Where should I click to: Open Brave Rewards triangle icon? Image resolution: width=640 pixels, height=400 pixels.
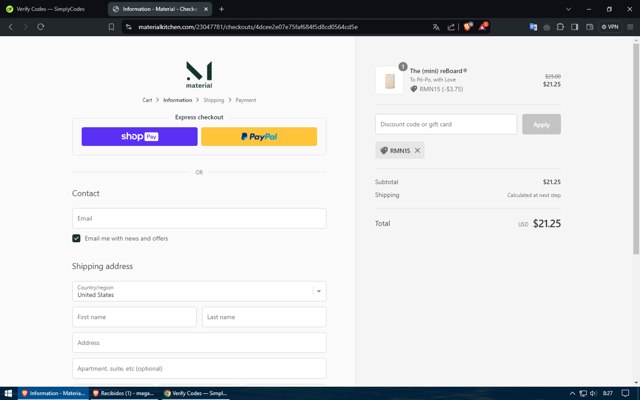pyautogui.click(x=483, y=27)
